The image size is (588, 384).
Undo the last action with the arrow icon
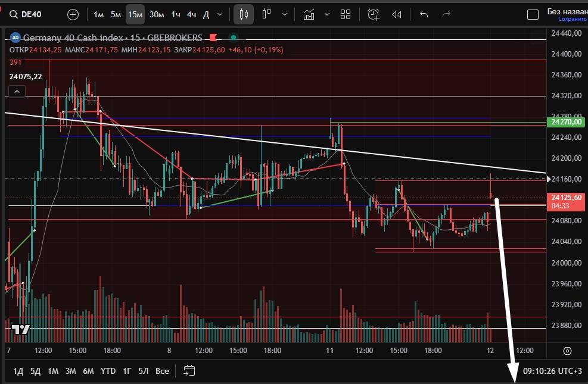click(424, 14)
